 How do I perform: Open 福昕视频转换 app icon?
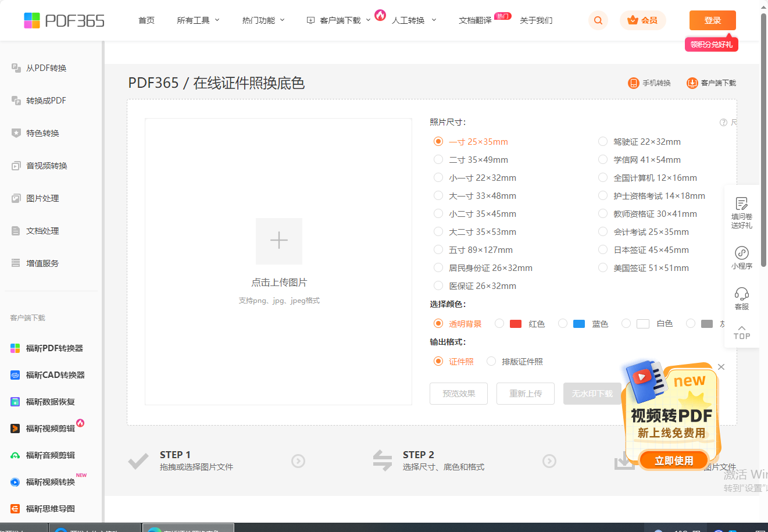[x=15, y=482]
